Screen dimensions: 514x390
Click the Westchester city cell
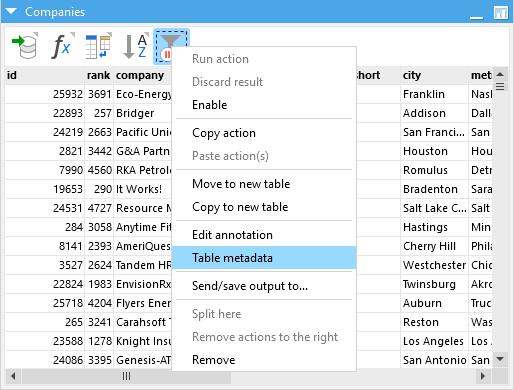pos(434,265)
